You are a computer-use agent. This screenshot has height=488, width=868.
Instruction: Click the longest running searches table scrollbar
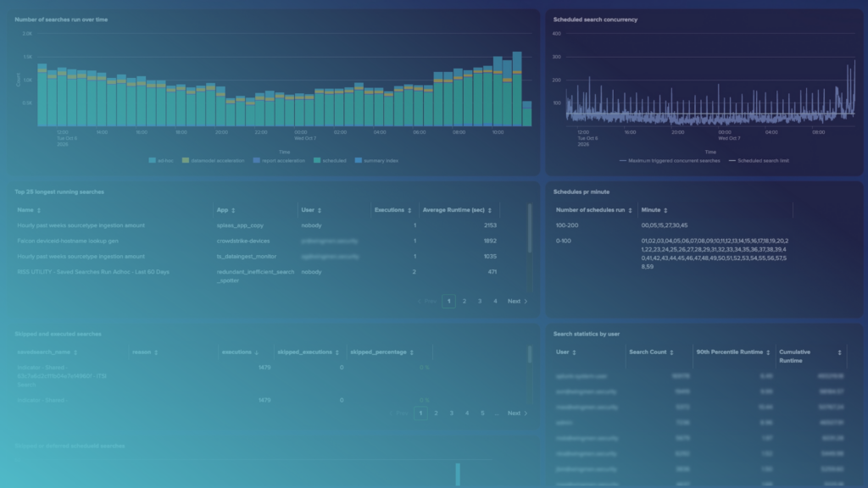(530, 228)
